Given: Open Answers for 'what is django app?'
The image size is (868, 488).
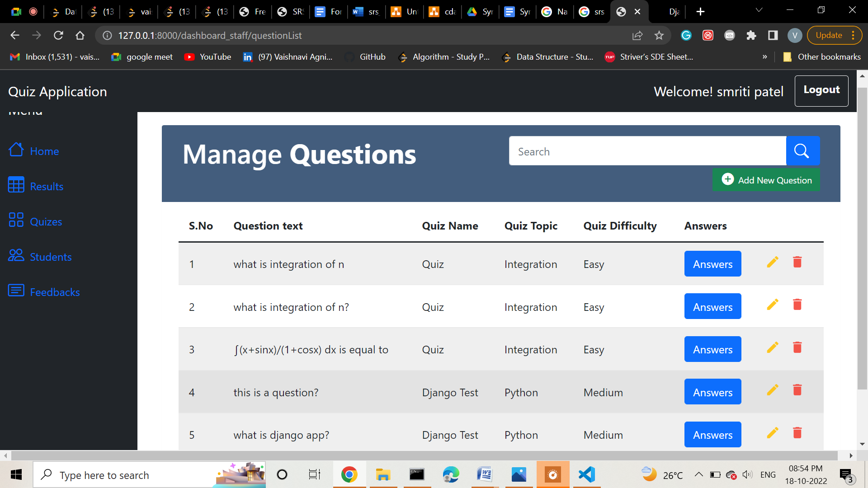Looking at the screenshot, I should pyautogui.click(x=713, y=435).
